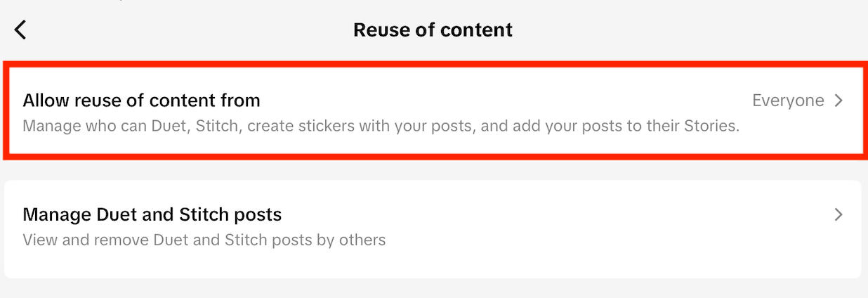Click the 'Manage Duet and Stitch posts' heading
Image resolution: width=868 pixels, height=298 pixels.
click(152, 214)
